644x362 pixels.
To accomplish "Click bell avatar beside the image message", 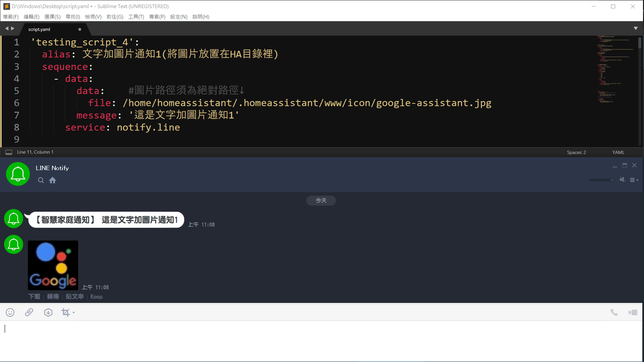I will [x=14, y=244].
